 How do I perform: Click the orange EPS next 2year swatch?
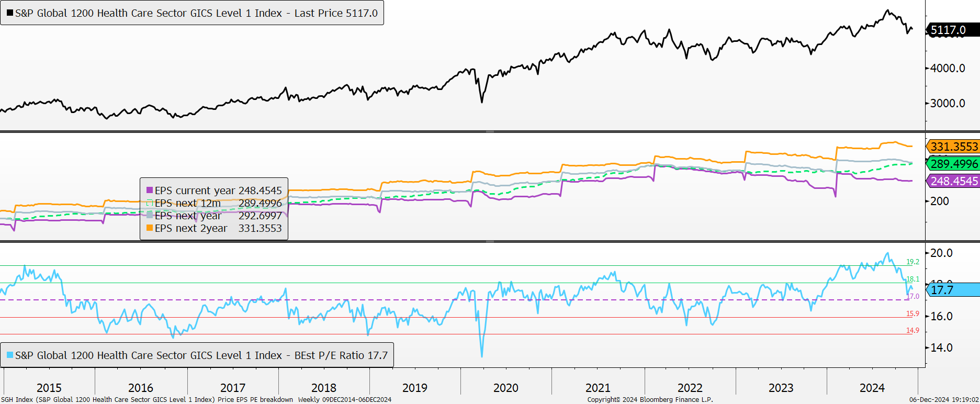(x=150, y=228)
